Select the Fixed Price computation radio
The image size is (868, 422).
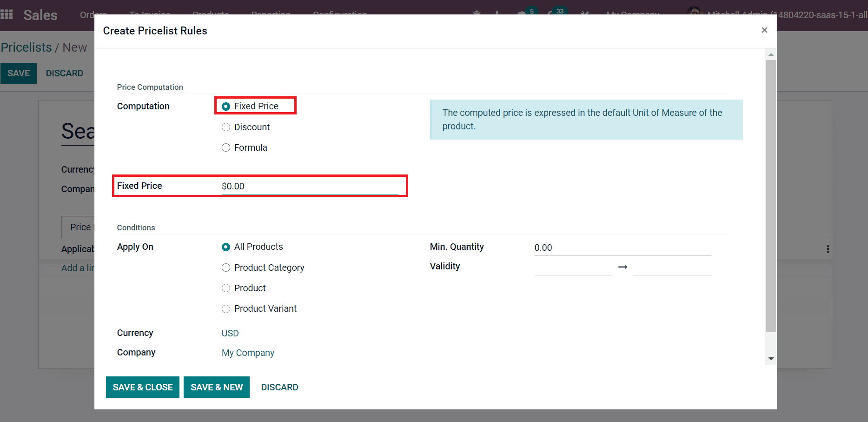tap(226, 107)
